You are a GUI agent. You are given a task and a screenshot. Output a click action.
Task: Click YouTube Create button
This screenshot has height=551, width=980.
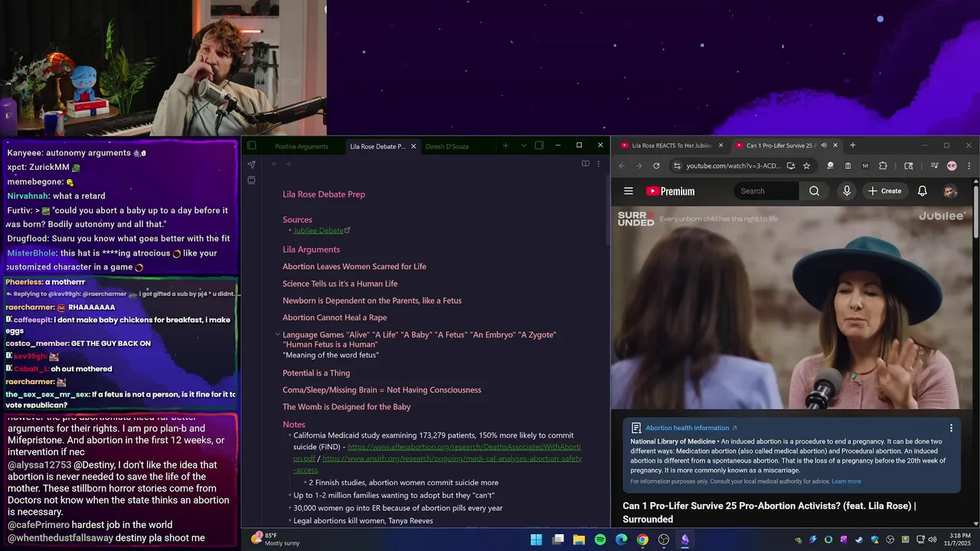(885, 191)
